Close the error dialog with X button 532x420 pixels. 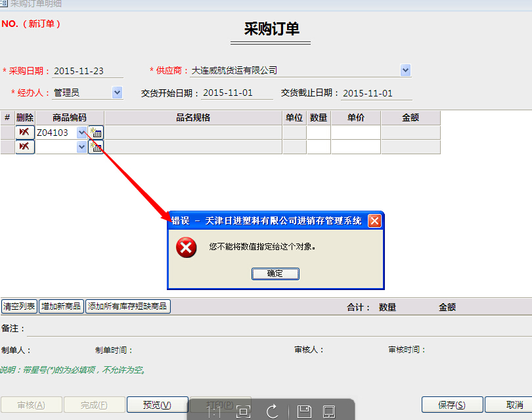pyautogui.click(x=374, y=220)
